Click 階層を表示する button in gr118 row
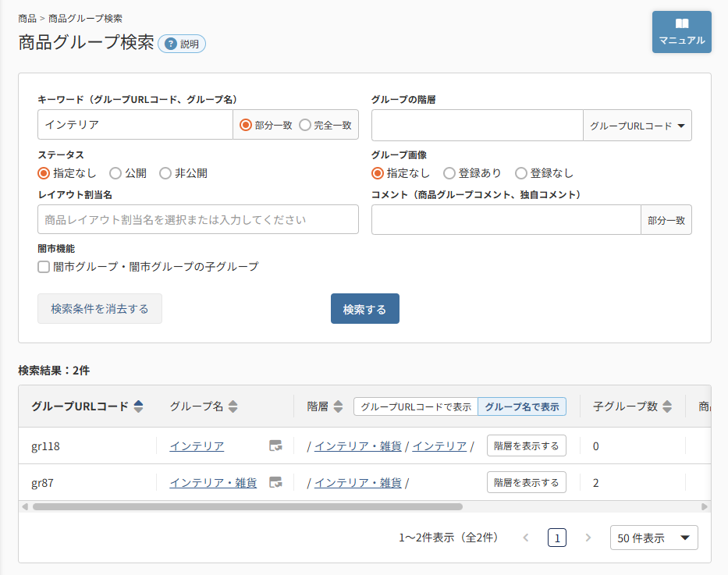 (x=527, y=445)
